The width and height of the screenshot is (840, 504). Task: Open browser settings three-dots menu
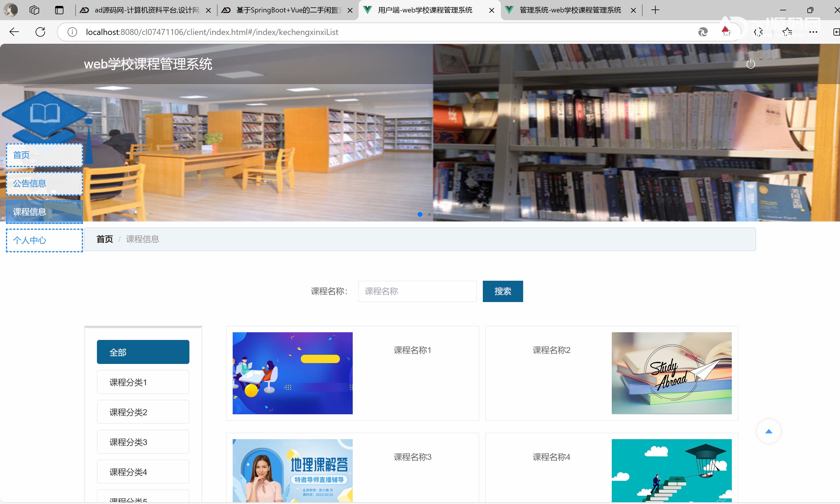[x=813, y=32]
